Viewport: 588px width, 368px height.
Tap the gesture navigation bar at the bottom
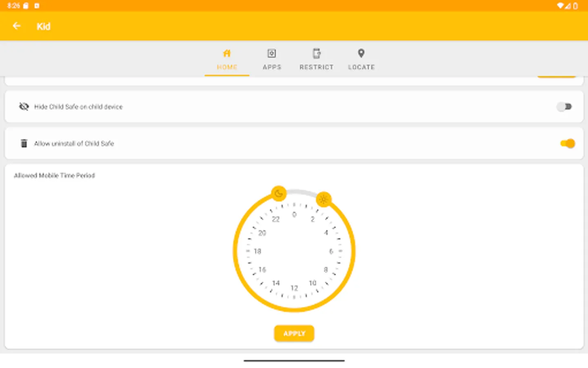click(x=294, y=361)
